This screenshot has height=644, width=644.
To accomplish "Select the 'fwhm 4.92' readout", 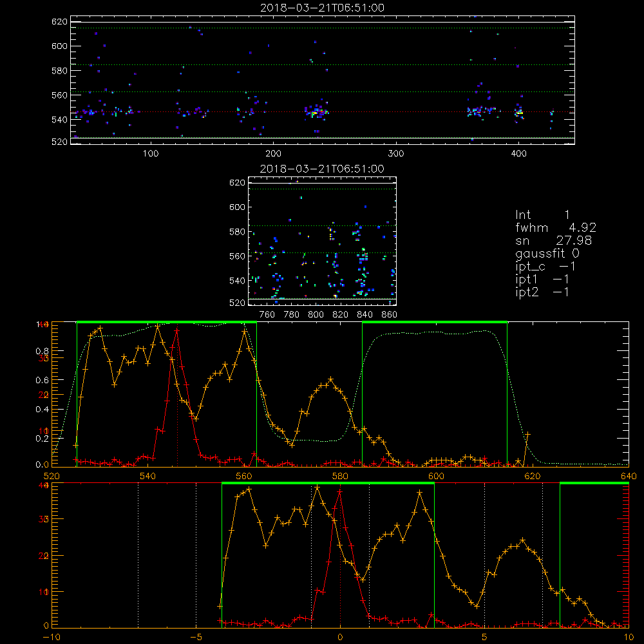I will 556,227.
